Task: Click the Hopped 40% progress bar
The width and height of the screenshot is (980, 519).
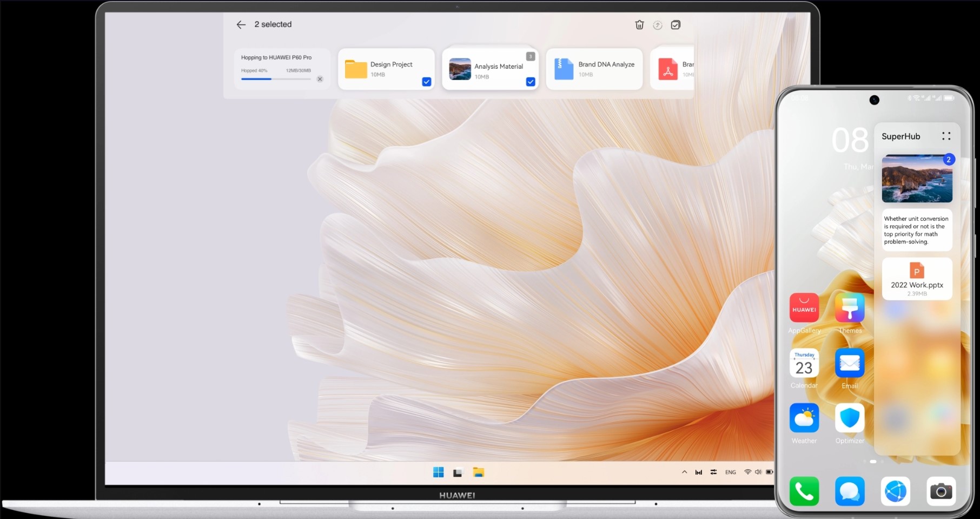Action: 276,79
